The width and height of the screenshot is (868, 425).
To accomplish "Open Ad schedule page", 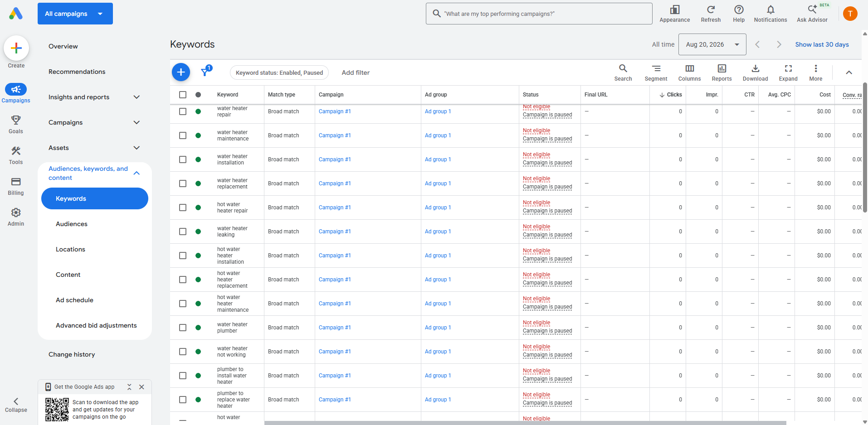I will point(74,300).
